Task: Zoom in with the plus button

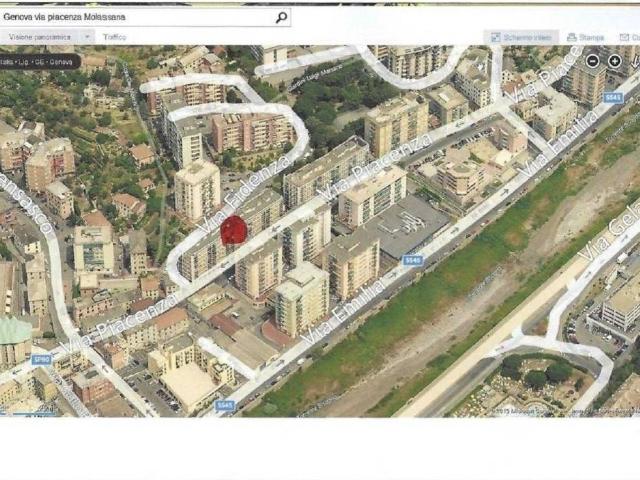Action: 614,61
